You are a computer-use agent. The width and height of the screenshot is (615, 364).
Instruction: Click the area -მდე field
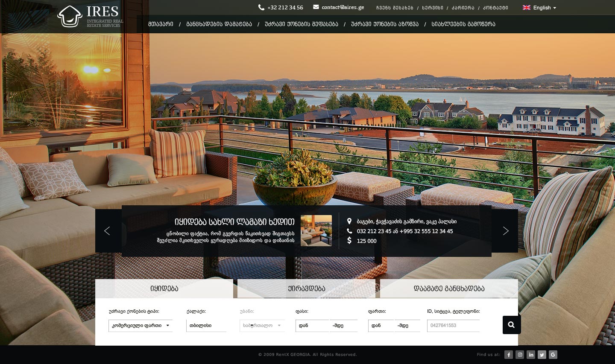407,326
